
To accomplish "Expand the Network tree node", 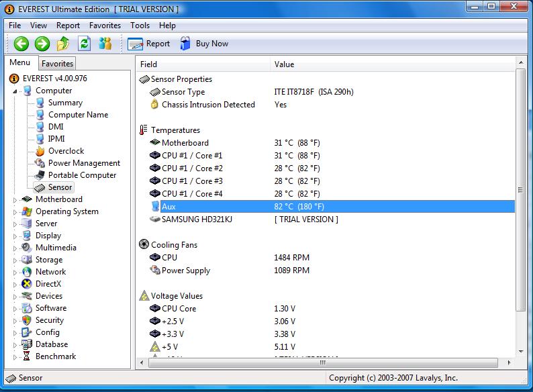I will coord(15,273).
